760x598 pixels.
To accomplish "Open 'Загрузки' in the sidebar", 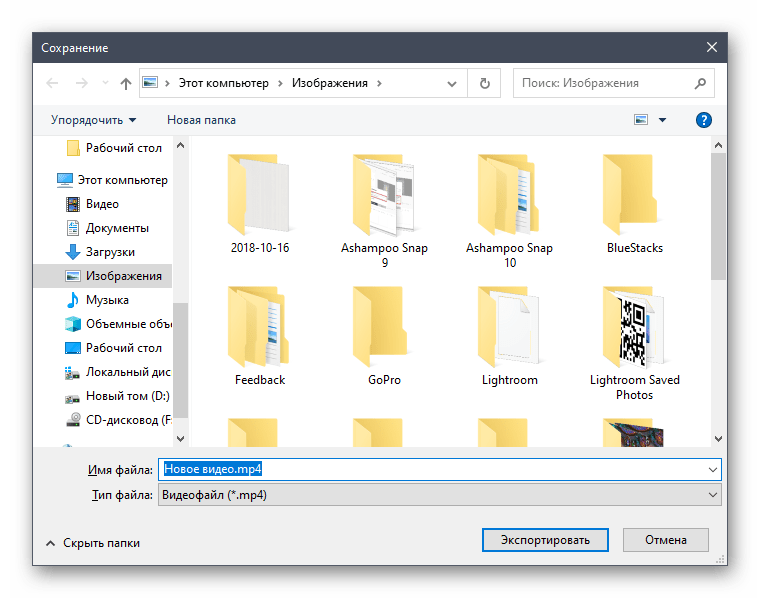I will [x=100, y=252].
